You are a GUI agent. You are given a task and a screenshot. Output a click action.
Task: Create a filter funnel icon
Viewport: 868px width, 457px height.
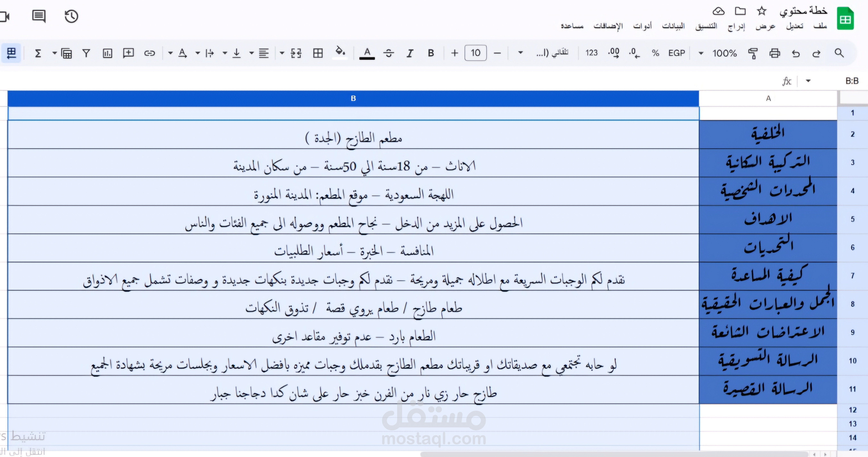pyautogui.click(x=86, y=53)
